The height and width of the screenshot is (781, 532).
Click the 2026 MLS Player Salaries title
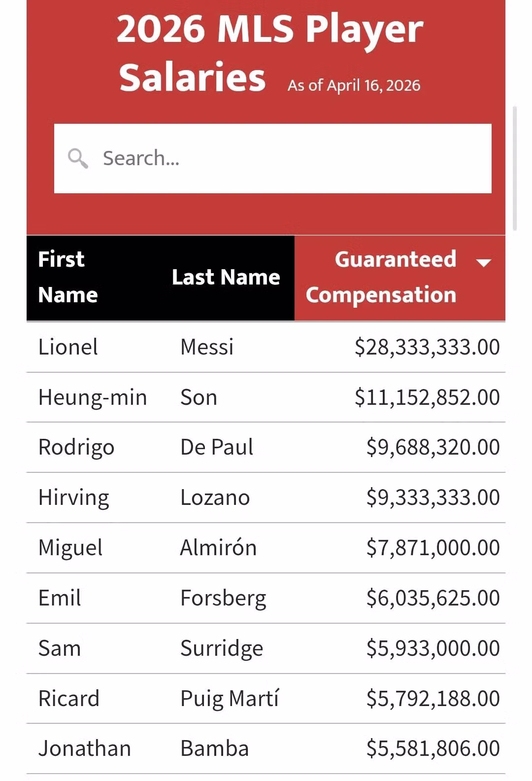click(269, 52)
